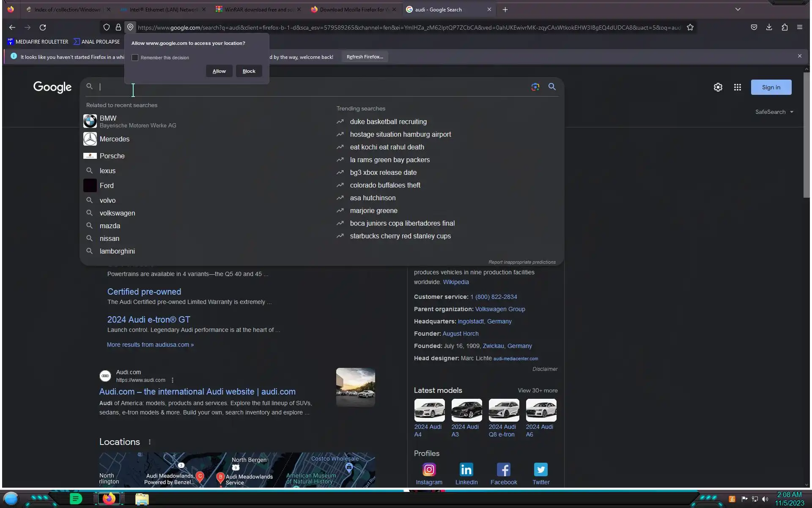Open the 2024 Audi A4 thumbnail
This screenshot has width=812, height=508.
click(x=429, y=410)
